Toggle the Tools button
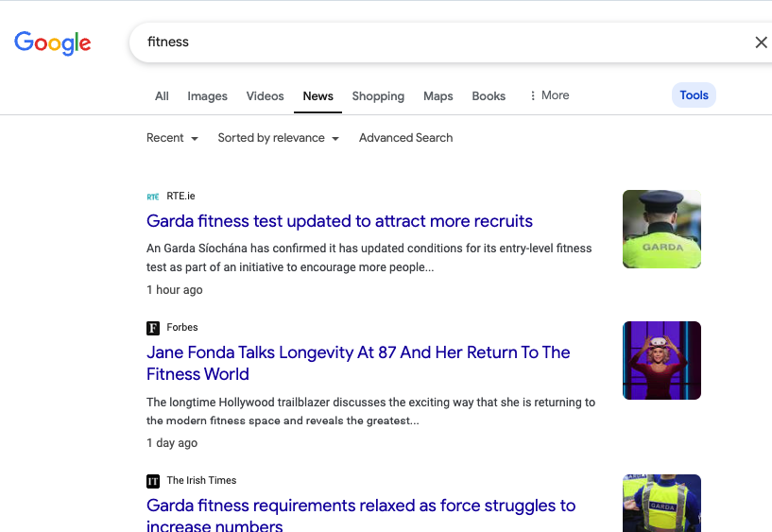Image resolution: width=772 pixels, height=532 pixels. 694,95
